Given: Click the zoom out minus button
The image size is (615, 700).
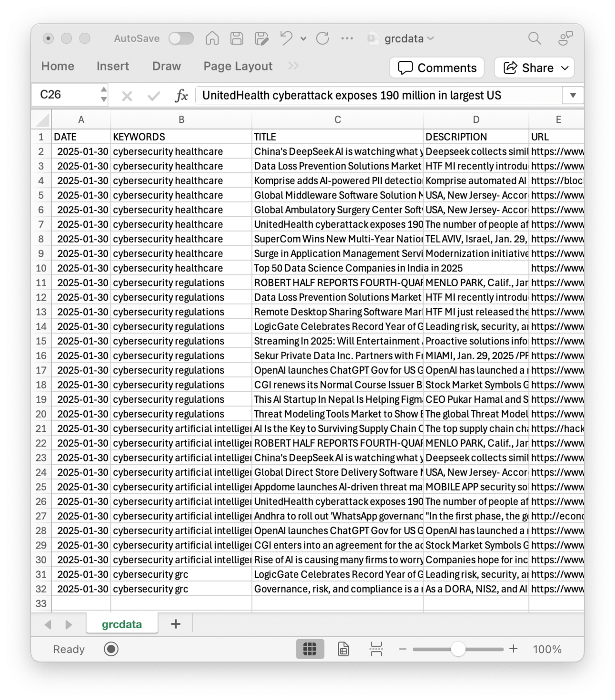Looking at the screenshot, I should 403,649.
